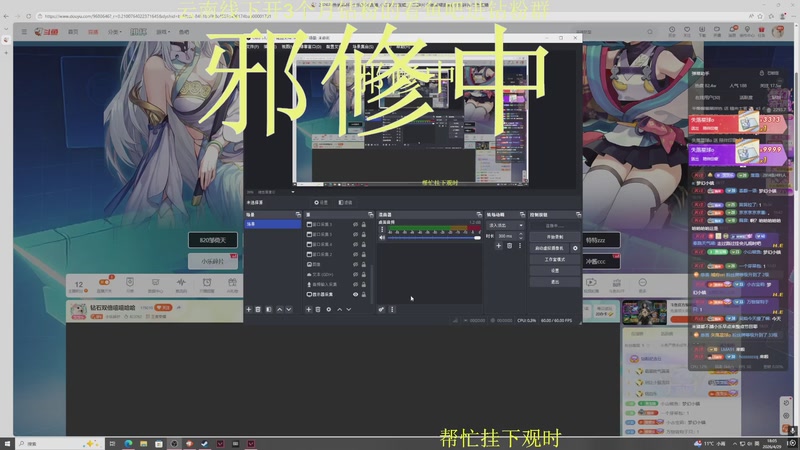
Task: Click OBS 退出 button in controls
Action: [555, 282]
